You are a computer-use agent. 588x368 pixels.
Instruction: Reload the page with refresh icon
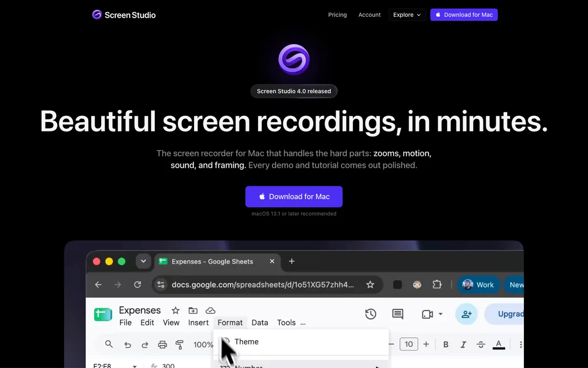138,285
